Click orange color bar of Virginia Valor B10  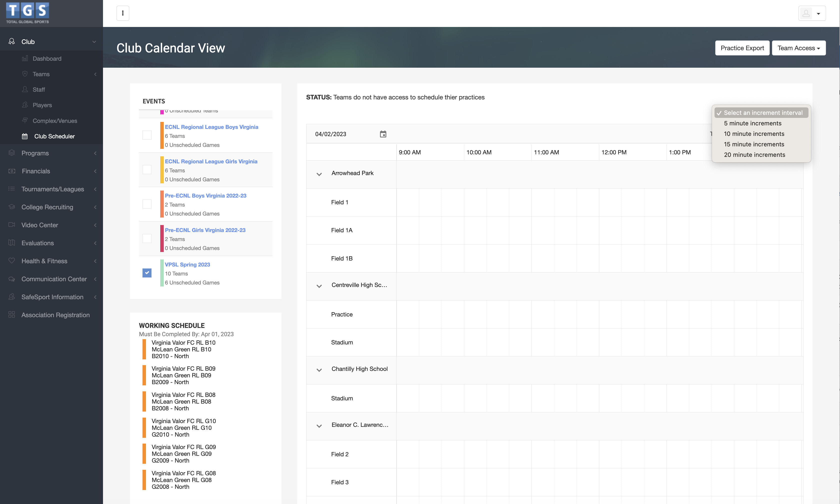[x=144, y=349]
